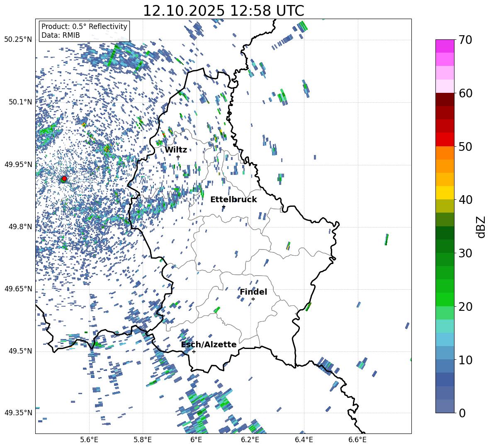The height and width of the screenshot is (448, 491).
Task: Pick the bright red 50 dBZ color band
Action: tap(445, 139)
